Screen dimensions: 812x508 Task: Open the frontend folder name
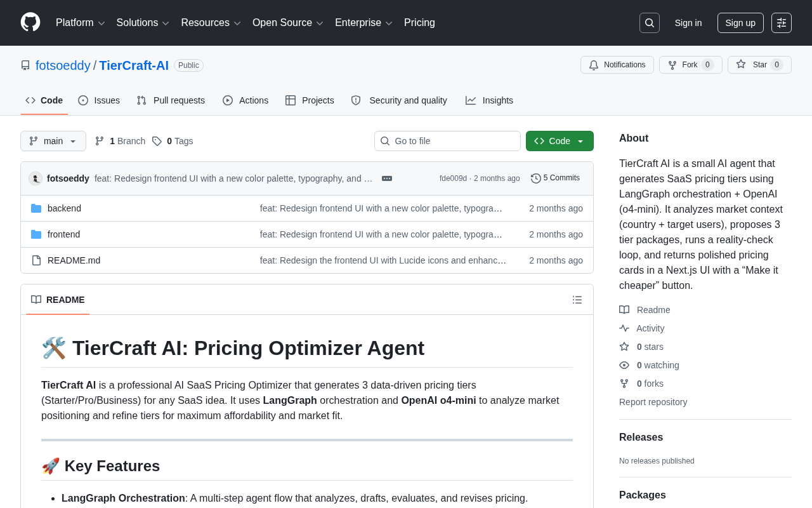point(63,234)
